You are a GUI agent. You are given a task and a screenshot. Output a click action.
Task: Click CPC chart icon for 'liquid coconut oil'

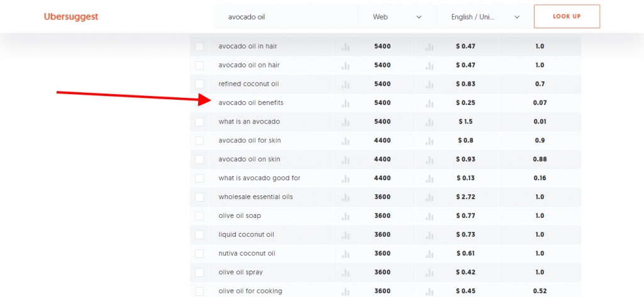point(430,235)
